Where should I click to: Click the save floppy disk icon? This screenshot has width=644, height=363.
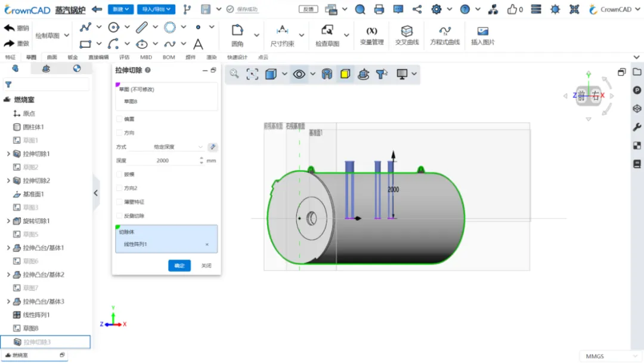pyautogui.click(x=206, y=9)
